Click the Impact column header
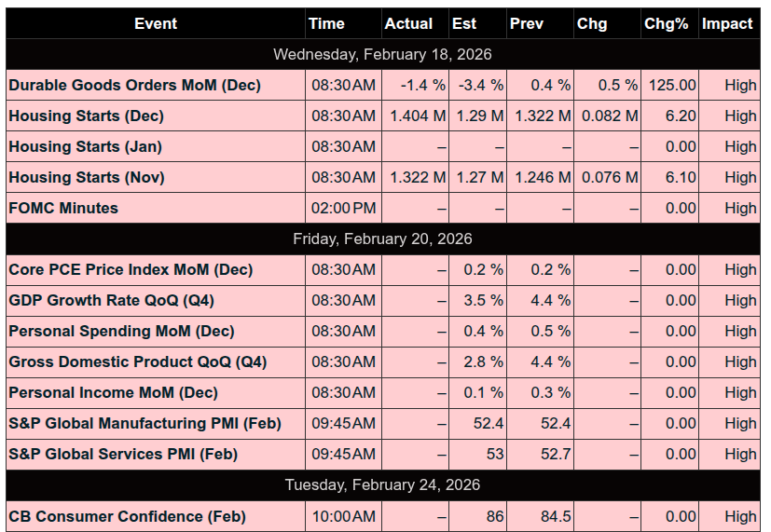 click(727, 23)
